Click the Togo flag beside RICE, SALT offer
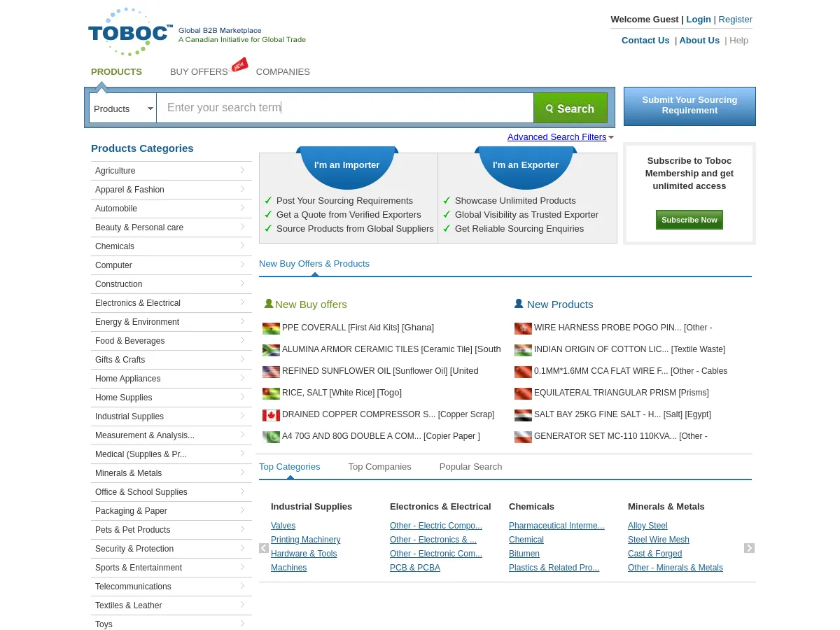The image size is (840, 630). pyautogui.click(x=271, y=393)
